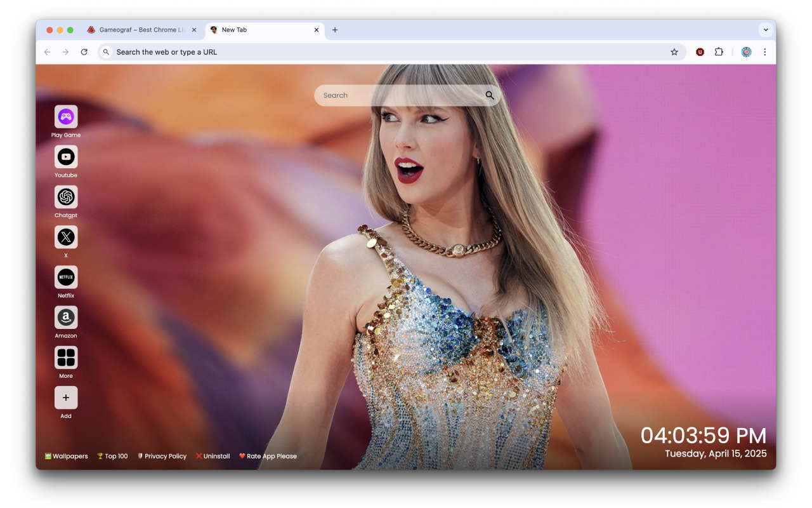The height and width of the screenshot is (508, 812).
Task: Open the X shortcut
Action: [66, 237]
